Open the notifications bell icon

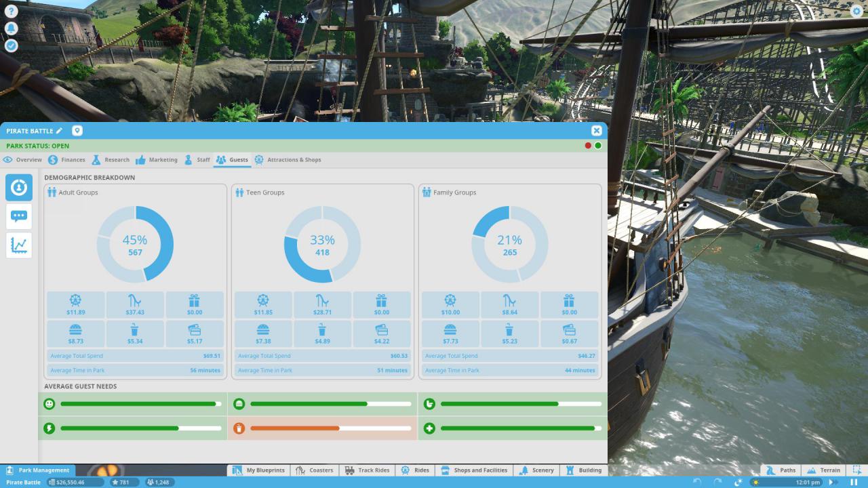click(x=11, y=28)
